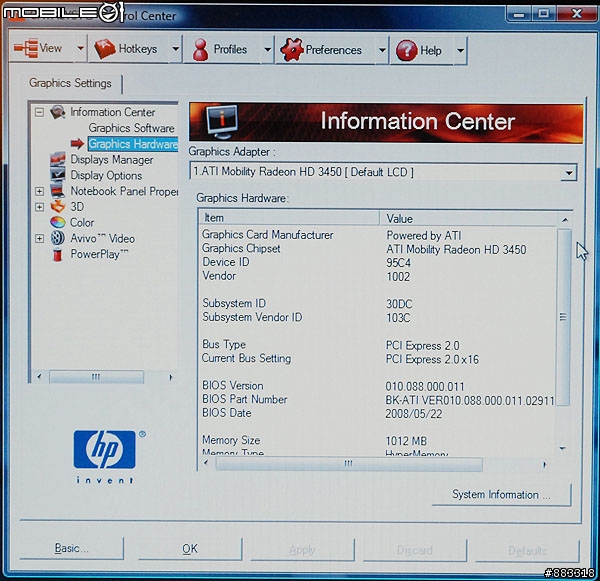Click the Memory Size value 1012 MB
Screen dimensions: 600x581
[406, 441]
